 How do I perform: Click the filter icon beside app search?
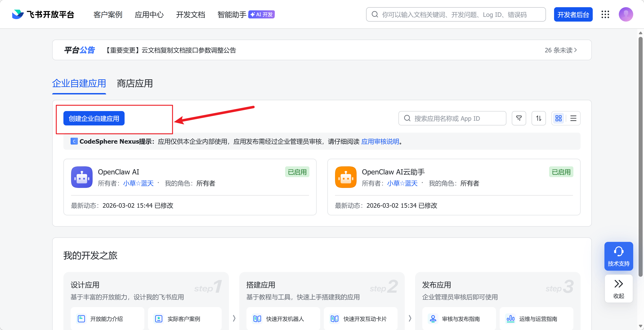pyautogui.click(x=519, y=118)
